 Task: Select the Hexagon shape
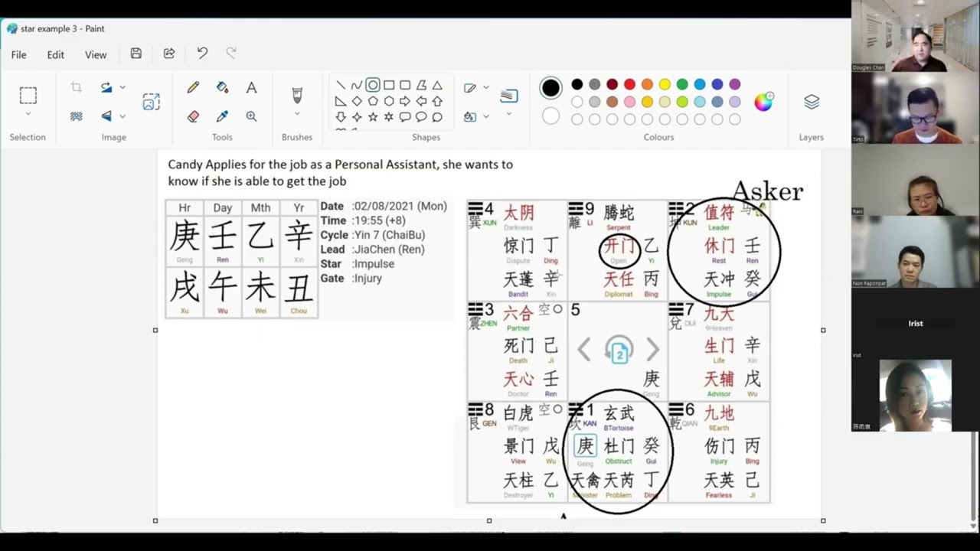click(389, 101)
